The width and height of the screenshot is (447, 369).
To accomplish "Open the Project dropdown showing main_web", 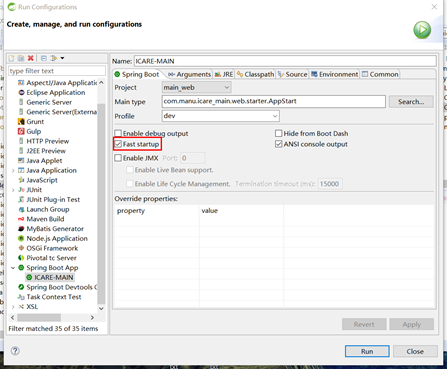I will tap(196, 87).
